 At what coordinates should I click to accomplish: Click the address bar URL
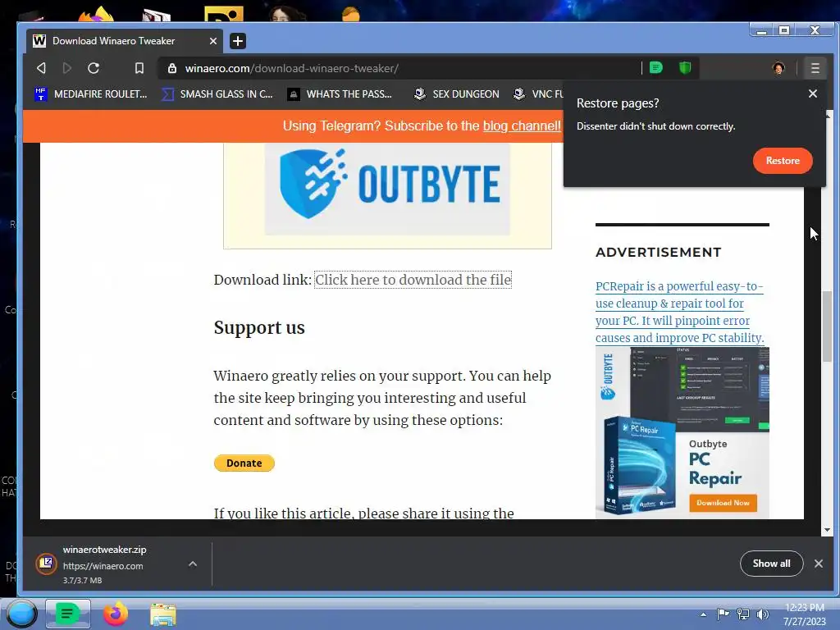tap(292, 68)
